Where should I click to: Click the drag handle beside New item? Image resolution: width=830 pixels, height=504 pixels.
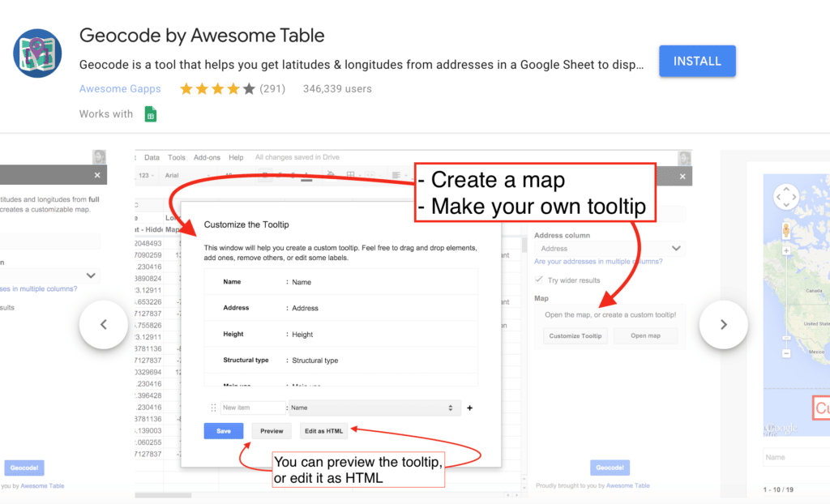[x=213, y=408]
